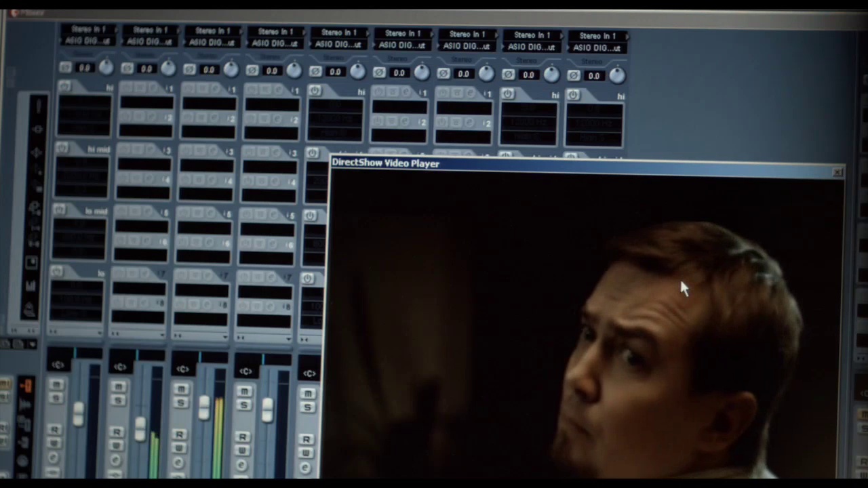Click edit channel settings 'e' on third channel

point(178,464)
